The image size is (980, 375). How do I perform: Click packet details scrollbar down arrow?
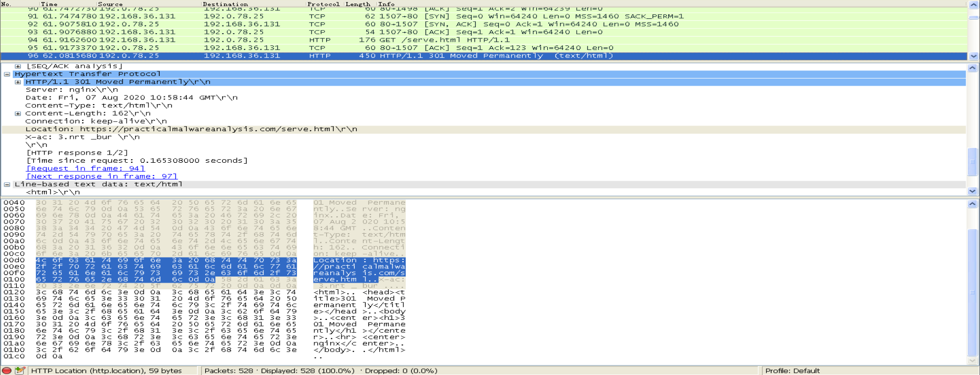coord(972,191)
